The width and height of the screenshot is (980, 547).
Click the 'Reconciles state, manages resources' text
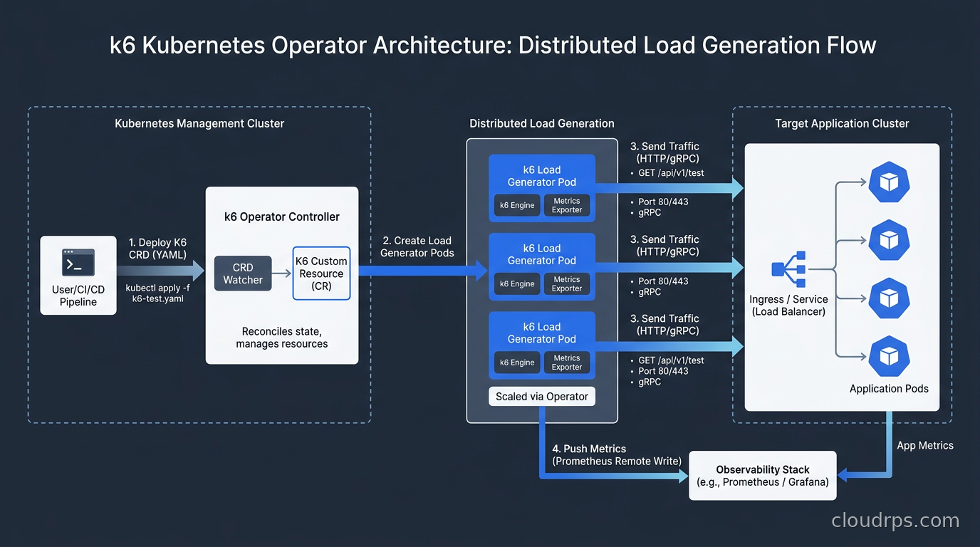coord(282,338)
